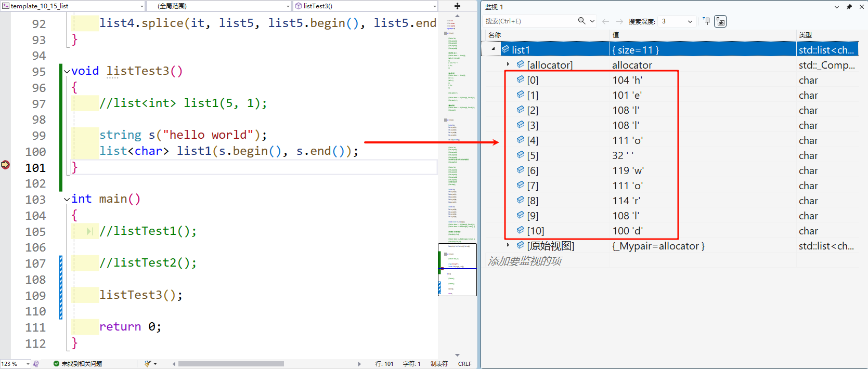868x369 pixels.
Task: Click the 未找到相关问题 status text
Action: (82, 364)
